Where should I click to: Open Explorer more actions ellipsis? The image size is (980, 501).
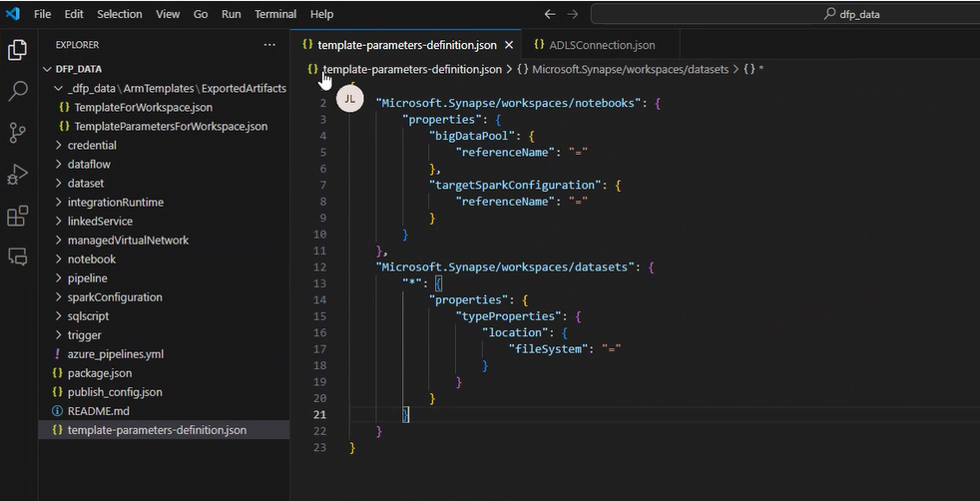pyautogui.click(x=269, y=45)
